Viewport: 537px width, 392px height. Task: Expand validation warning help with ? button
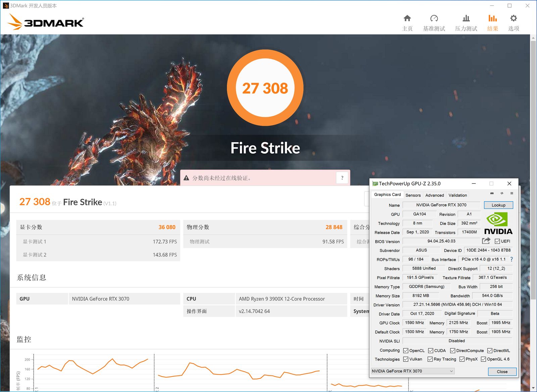(x=342, y=178)
